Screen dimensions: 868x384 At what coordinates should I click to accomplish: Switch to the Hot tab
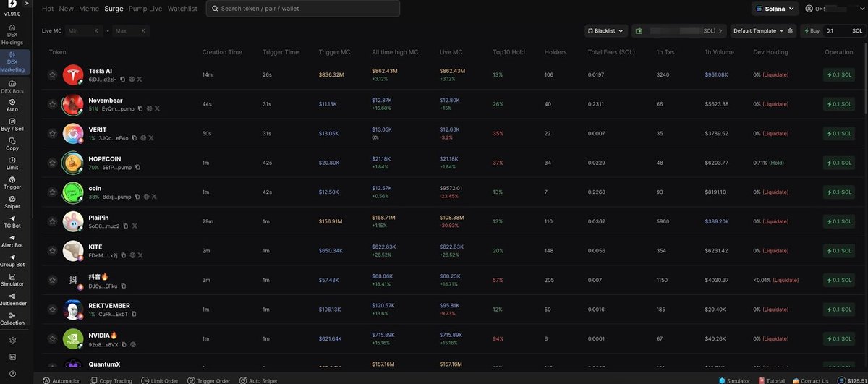48,9
